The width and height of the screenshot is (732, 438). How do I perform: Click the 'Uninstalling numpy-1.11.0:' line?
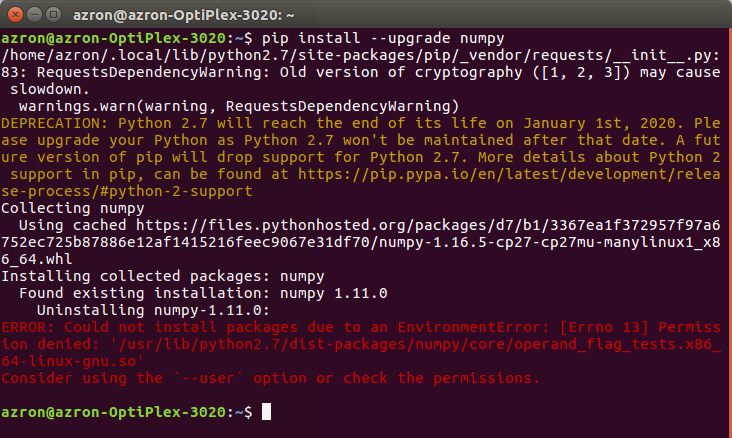[x=160, y=310]
